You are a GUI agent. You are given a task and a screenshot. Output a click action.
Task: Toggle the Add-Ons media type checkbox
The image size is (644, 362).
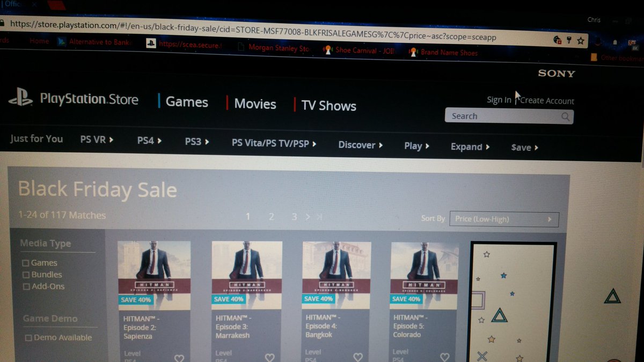(26, 286)
